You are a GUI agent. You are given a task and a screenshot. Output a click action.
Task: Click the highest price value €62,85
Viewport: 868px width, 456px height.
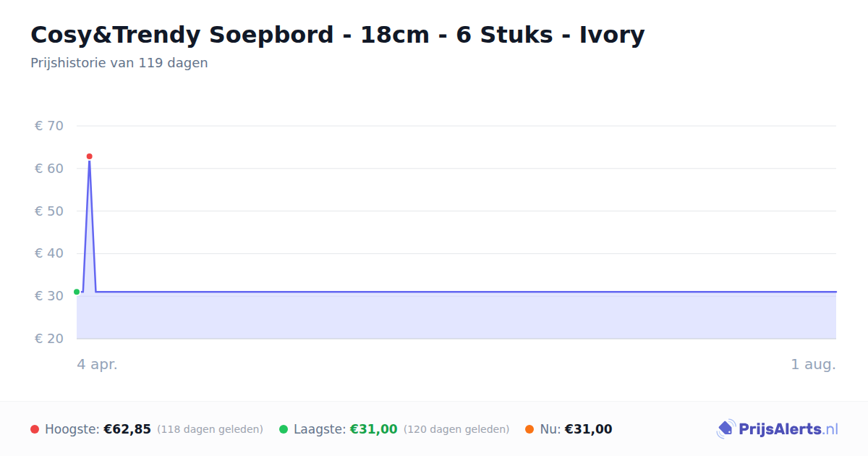click(127, 429)
